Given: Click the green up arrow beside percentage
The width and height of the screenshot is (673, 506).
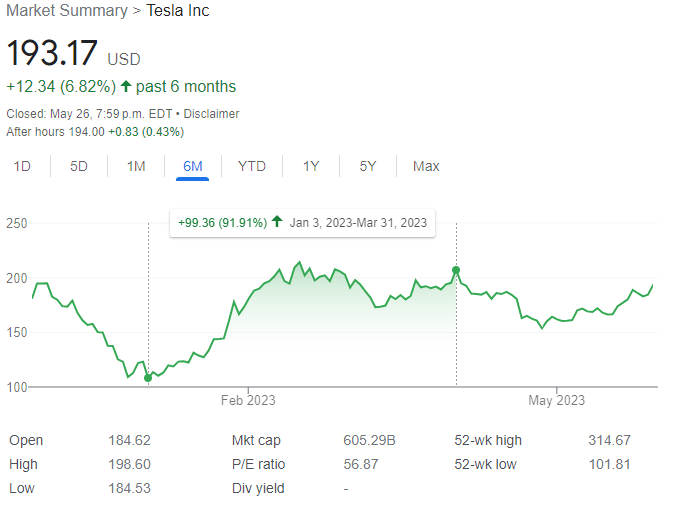Looking at the screenshot, I should pyautogui.click(x=126, y=86).
